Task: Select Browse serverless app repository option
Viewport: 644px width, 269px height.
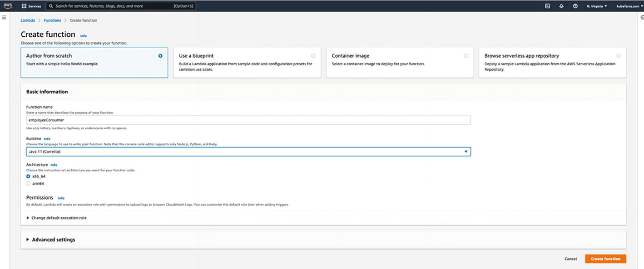Action: pos(619,56)
